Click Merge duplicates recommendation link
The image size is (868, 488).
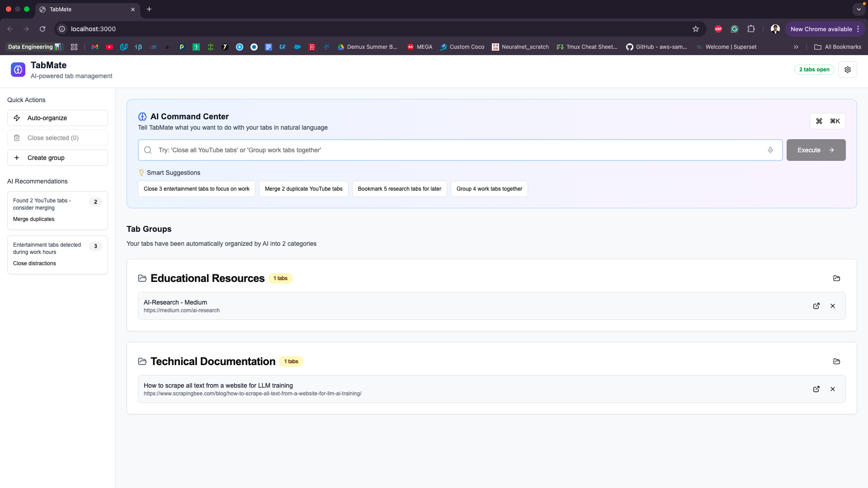point(33,219)
